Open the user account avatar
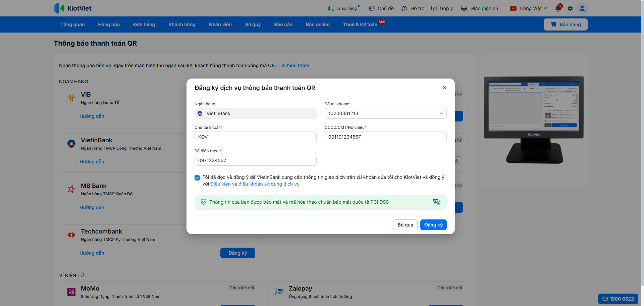Screen dimensions: 644x306 coord(582,8)
